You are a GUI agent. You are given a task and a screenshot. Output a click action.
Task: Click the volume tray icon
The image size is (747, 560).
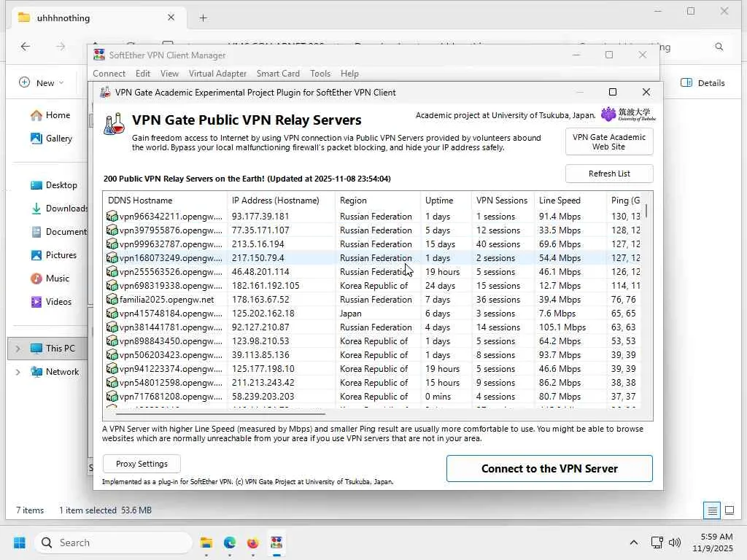(x=675, y=542)
